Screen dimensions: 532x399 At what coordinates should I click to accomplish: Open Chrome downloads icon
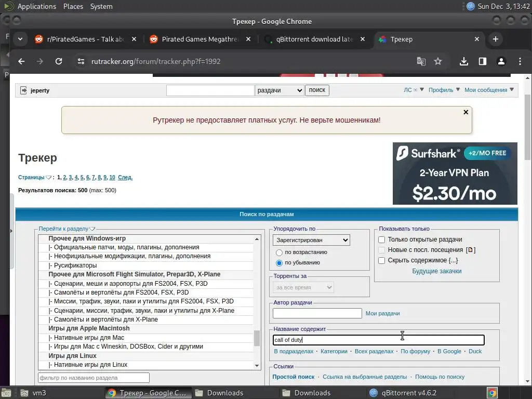point(464,61)
